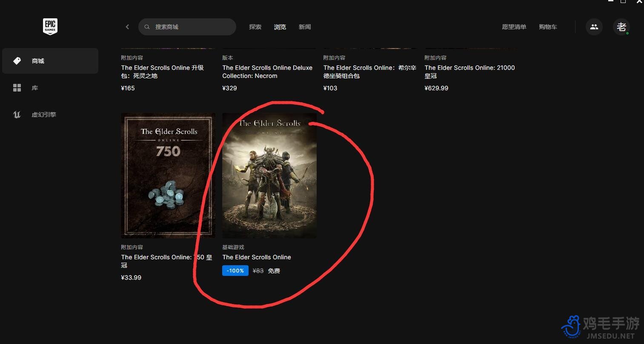Screen dimensions: 644x344
Task: Click the store price tag icon
Action: [x=17, y=61]
